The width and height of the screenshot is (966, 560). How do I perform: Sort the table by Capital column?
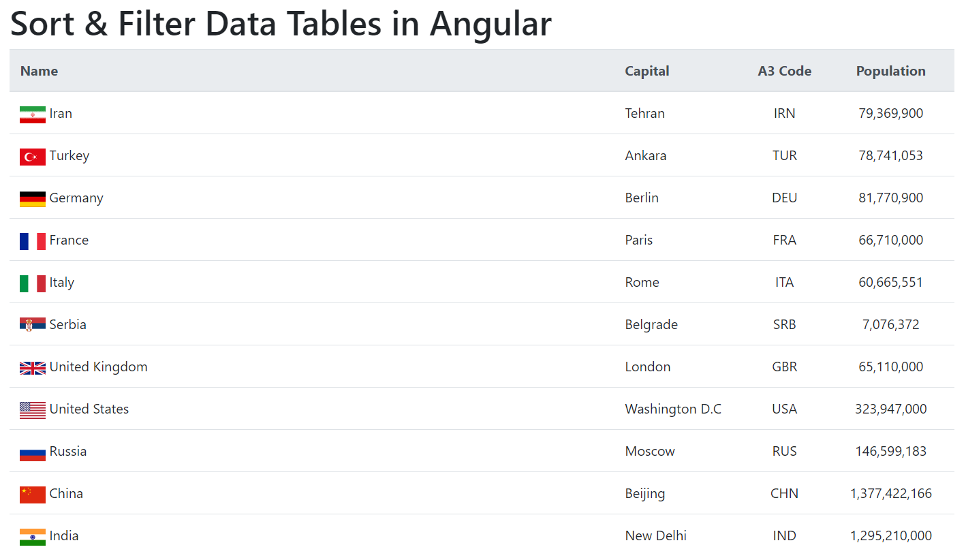point(646,70)
